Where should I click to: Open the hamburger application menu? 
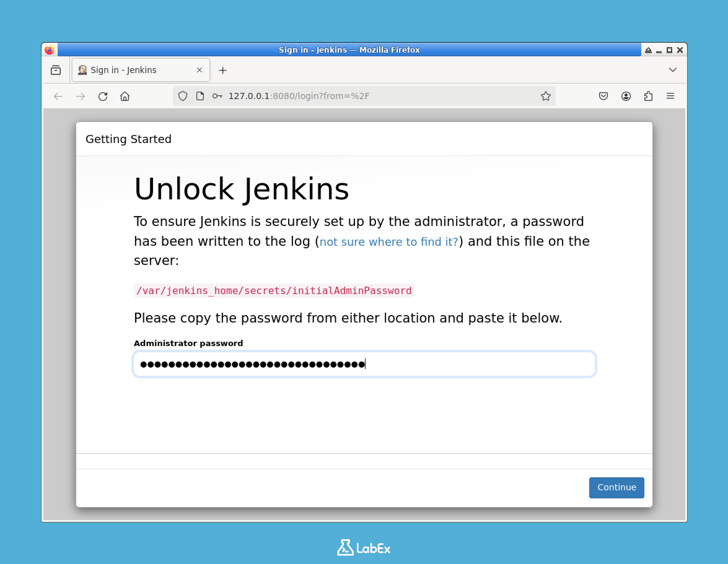[671, 96]
